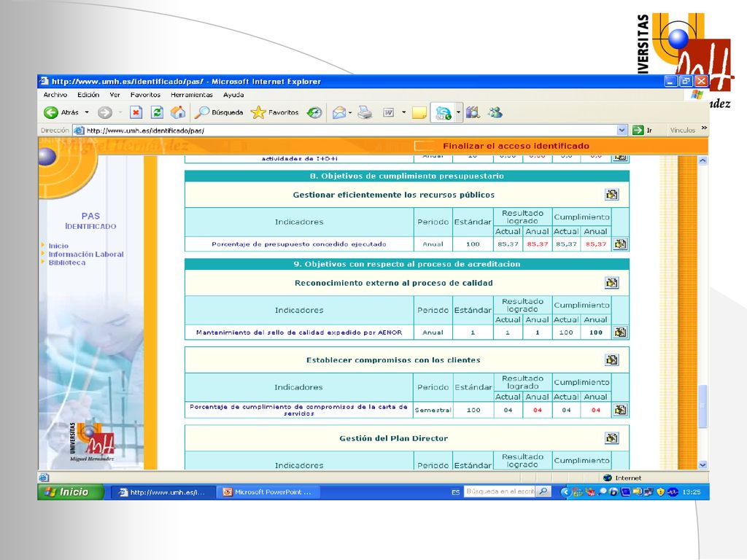Open the Mail envelope icon
Image resolution: width=747 pixels, height=560 pixels.
(338, 112)
